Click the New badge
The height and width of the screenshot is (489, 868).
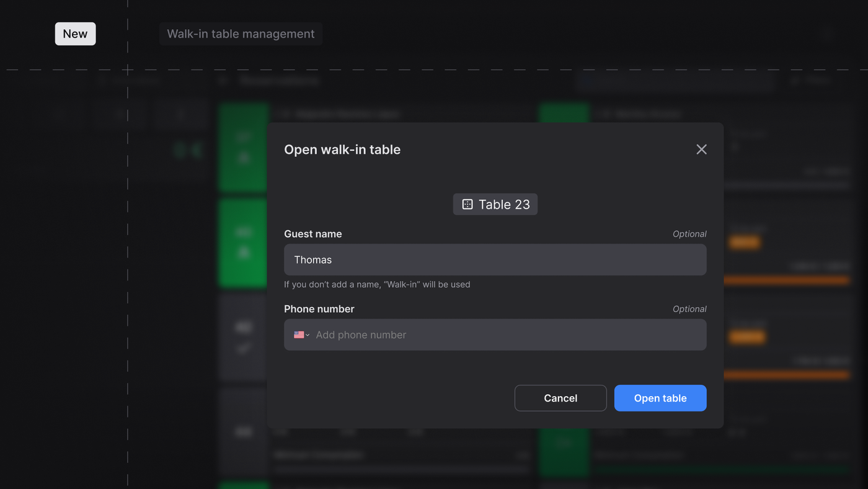click(x=75, y=34)
